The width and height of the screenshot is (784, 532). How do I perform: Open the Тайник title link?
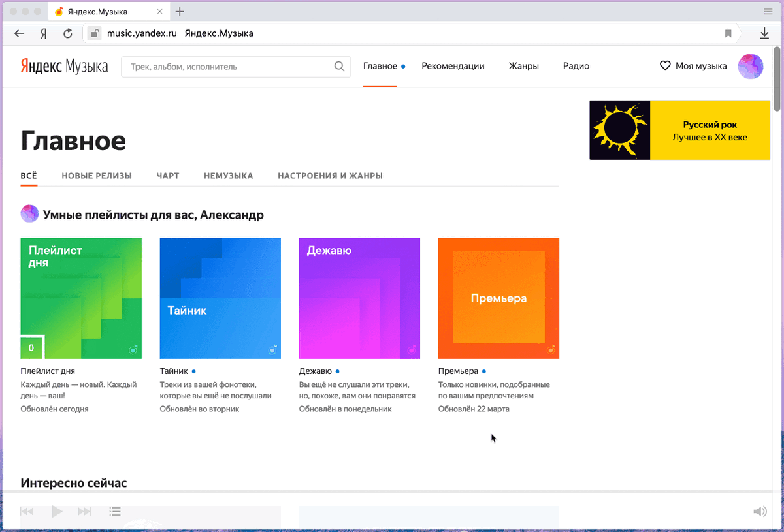(174, 371)
